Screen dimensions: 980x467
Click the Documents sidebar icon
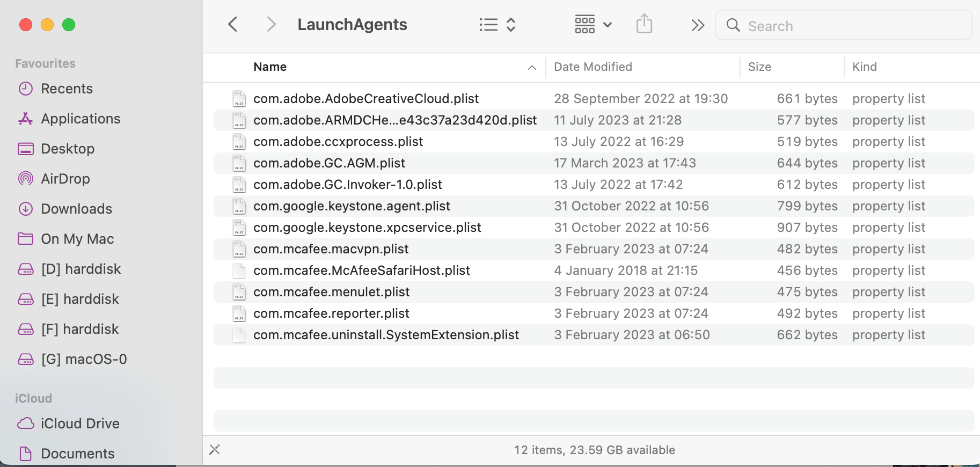coord(26,454)
